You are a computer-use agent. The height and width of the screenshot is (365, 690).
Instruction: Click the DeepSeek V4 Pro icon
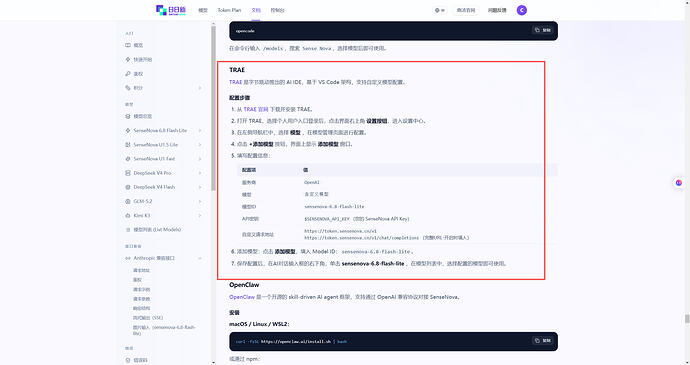[128, 173]
